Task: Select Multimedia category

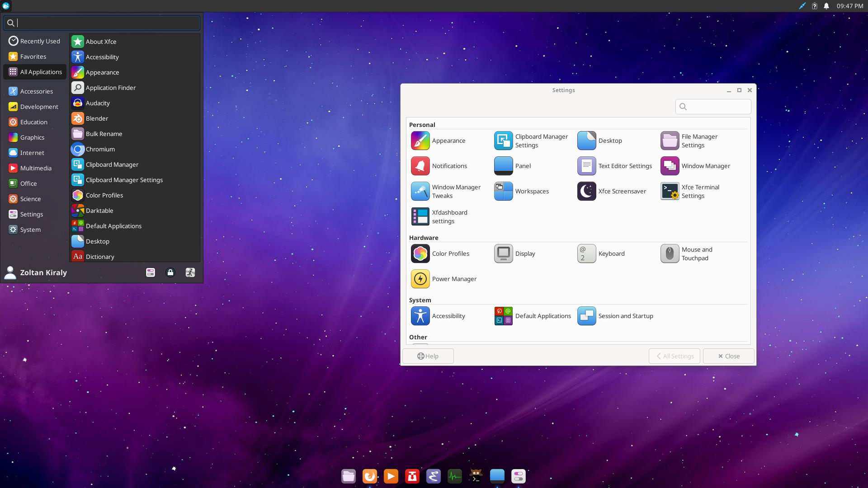Action: 35,168
